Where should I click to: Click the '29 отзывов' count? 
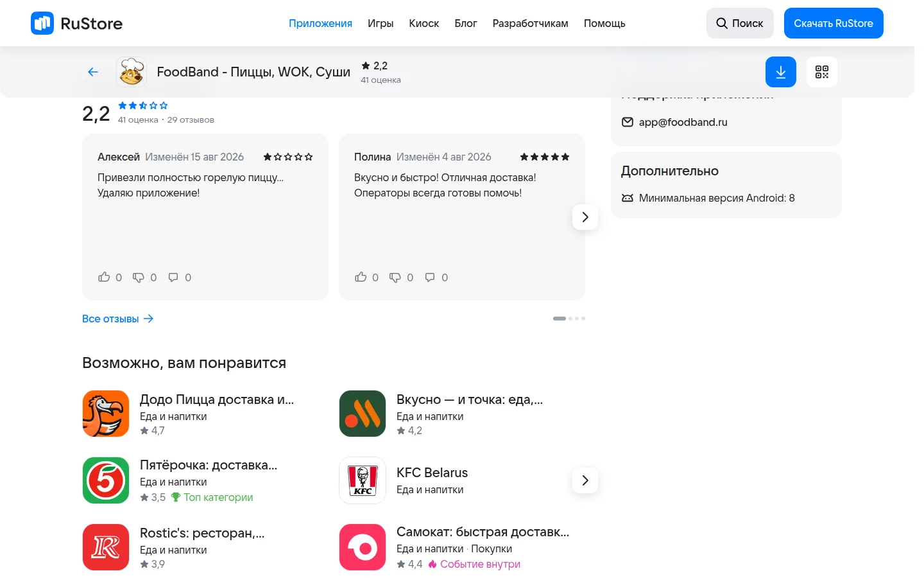(191, 120)
